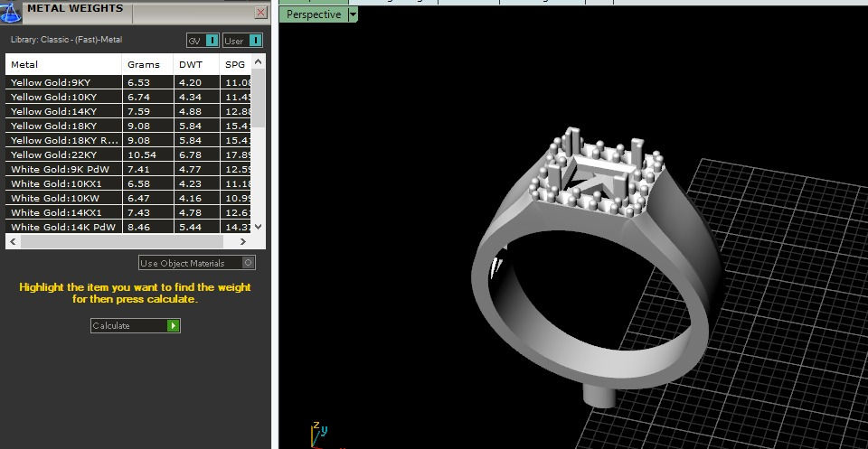This screenshot has width=868, height=449.
Task: Click the right arrow of horizontal scrollbar
Action: click(242, 241)
